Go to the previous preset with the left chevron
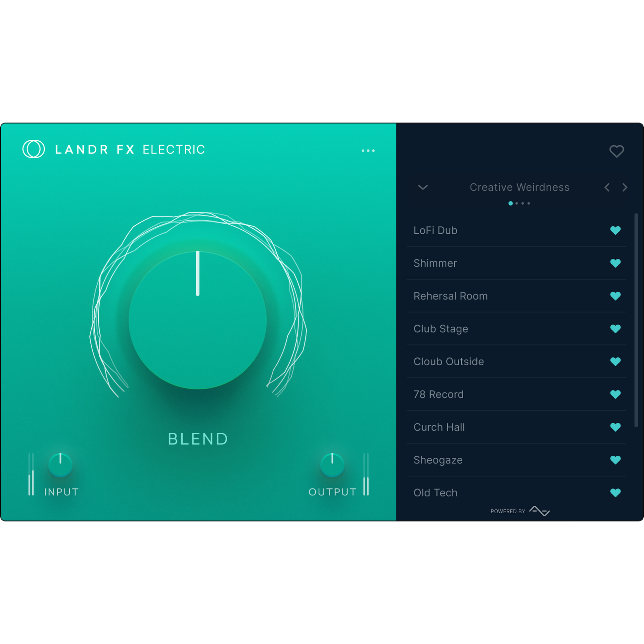This screenshot has height=644, width=644. [607, 187]
